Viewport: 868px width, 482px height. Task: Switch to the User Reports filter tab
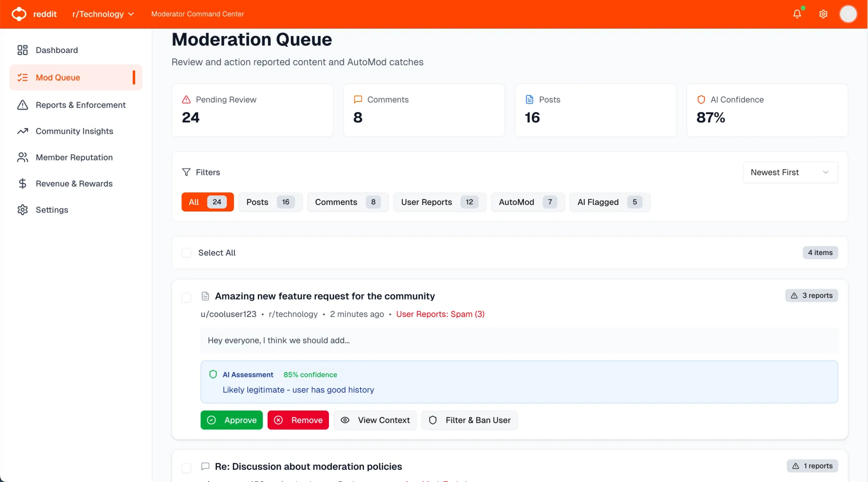tap(439, 202)
